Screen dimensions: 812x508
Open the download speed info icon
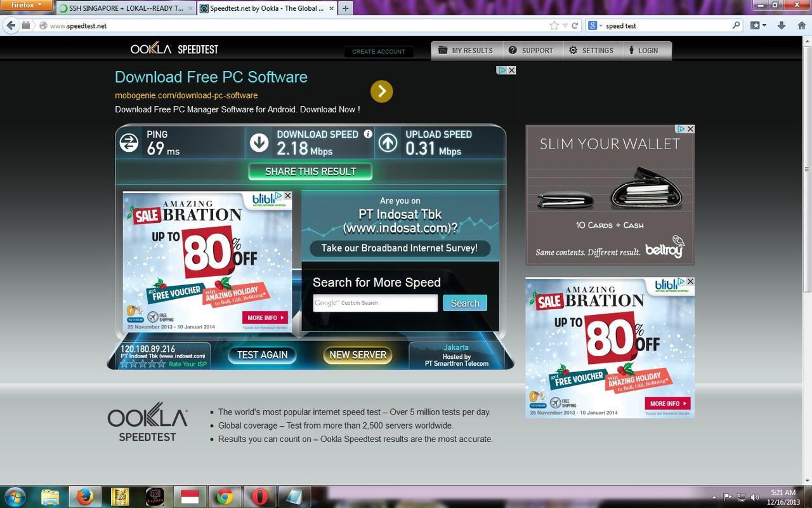368,134
